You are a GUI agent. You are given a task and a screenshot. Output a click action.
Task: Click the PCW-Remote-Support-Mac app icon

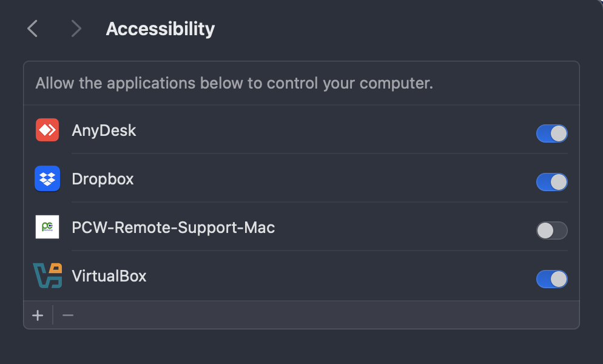(x=47, y=227)
